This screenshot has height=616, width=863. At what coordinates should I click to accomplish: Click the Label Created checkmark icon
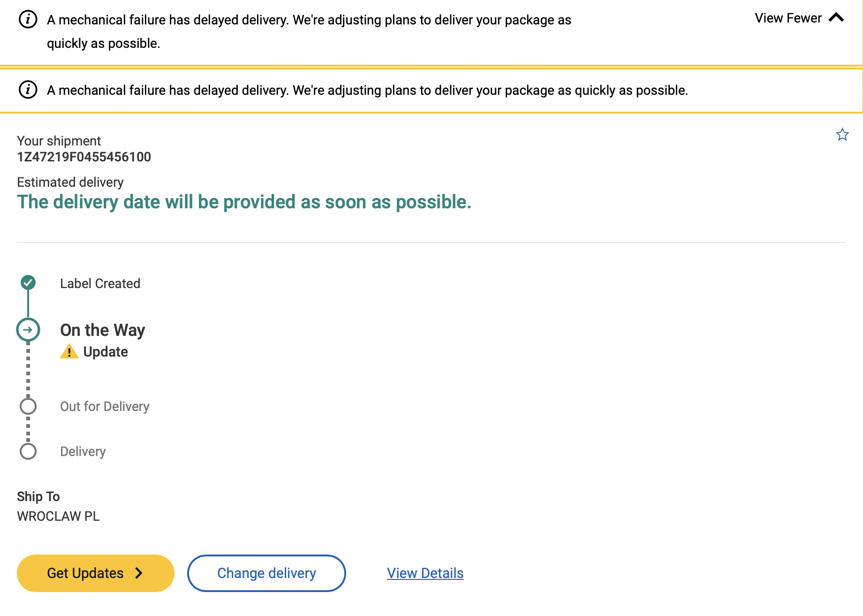28,282
